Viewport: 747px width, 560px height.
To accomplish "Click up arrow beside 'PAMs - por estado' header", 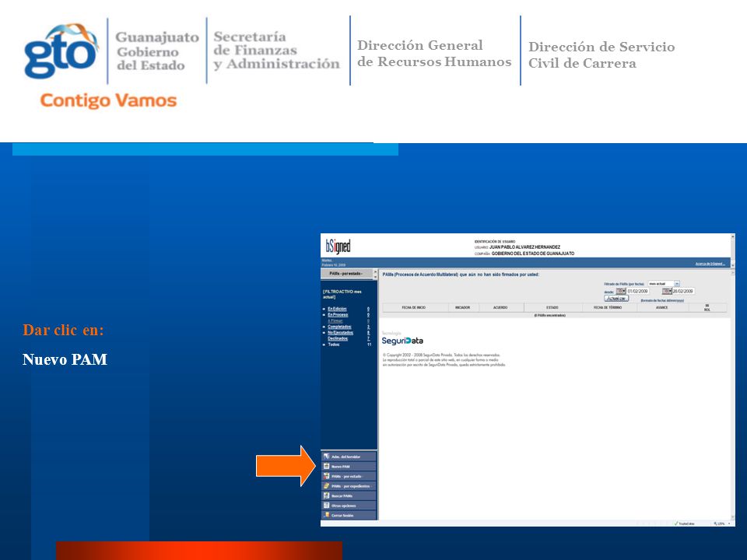I will [374, 271].
